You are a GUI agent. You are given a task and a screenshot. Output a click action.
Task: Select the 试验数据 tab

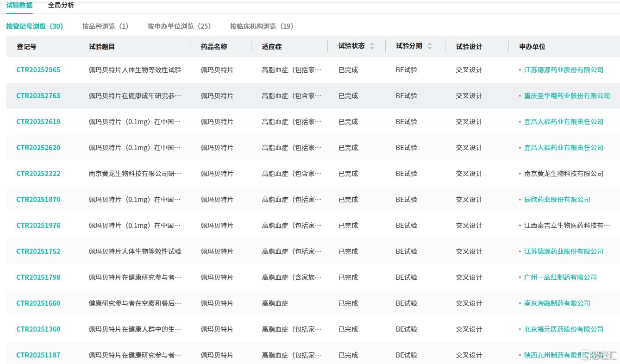(19, 5)
